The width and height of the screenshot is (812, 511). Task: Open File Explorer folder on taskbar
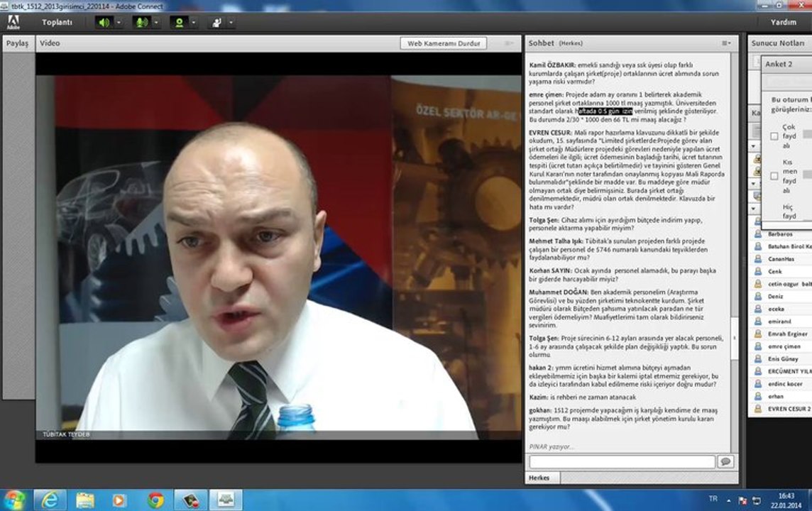pos(85,500)
